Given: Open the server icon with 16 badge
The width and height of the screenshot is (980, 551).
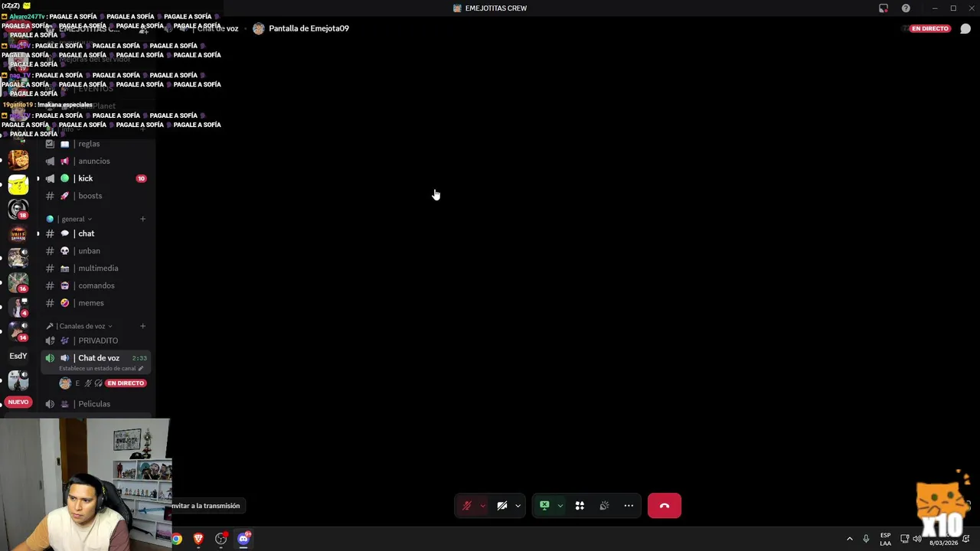Looking at the screenshot, I should [x=18, y=282].
